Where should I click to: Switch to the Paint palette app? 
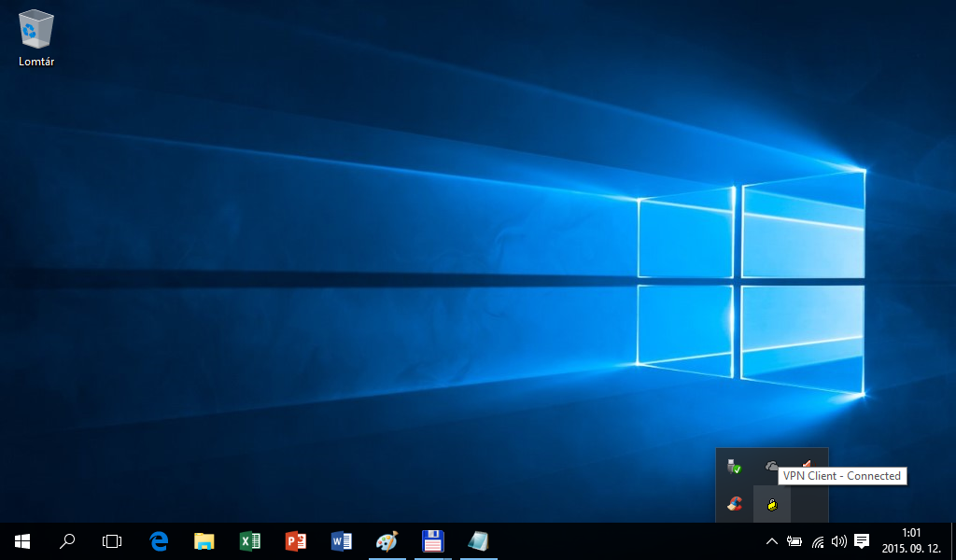387,541
